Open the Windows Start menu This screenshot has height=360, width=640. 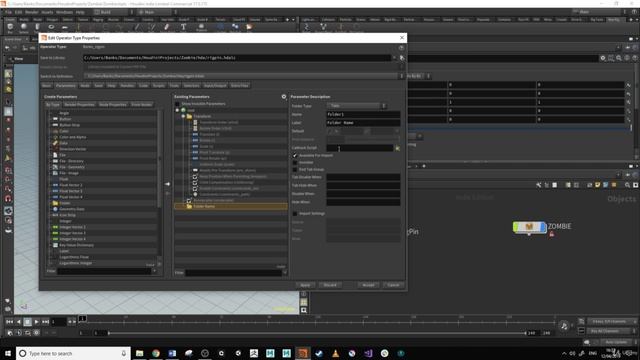[x=8, y=353]
